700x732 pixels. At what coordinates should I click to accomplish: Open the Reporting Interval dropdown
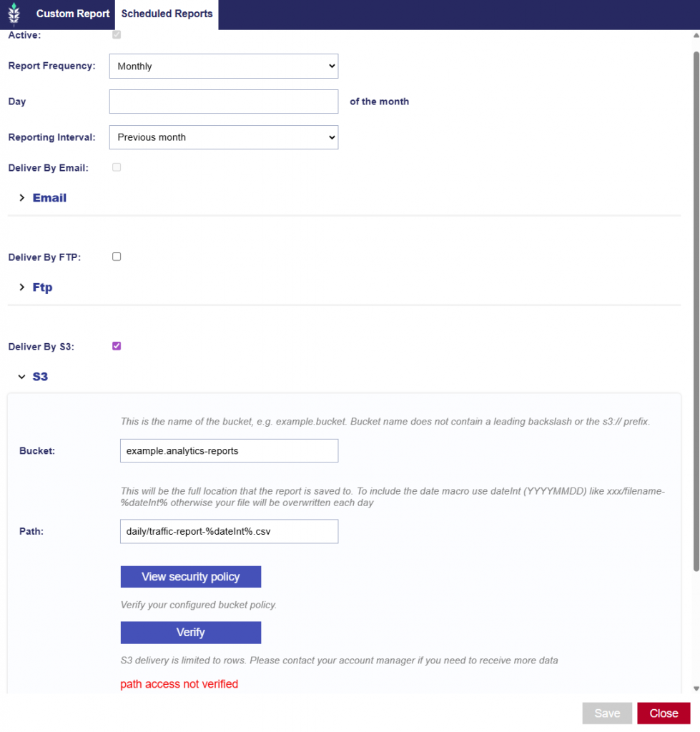pos(223,137)
